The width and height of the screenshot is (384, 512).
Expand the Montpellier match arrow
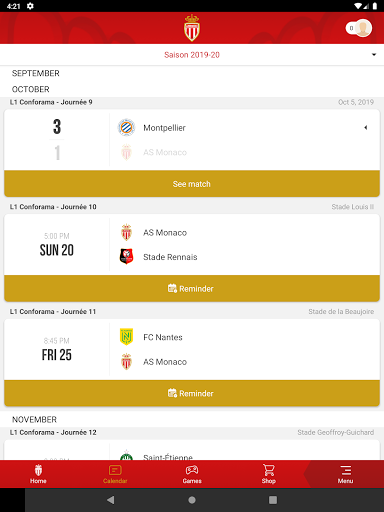pos(366,127)
